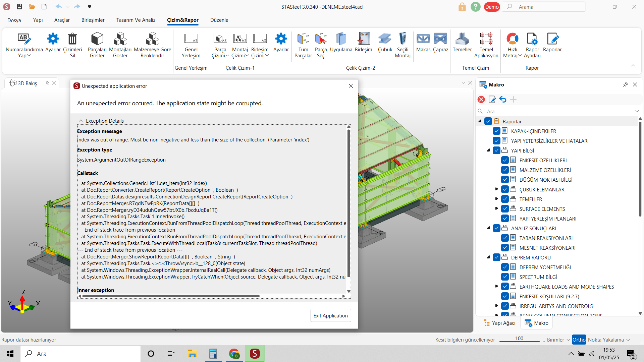Select Malzemeye Göre Renklendir tool
Viewport: 644px width, 362px height.
(152, 39)
